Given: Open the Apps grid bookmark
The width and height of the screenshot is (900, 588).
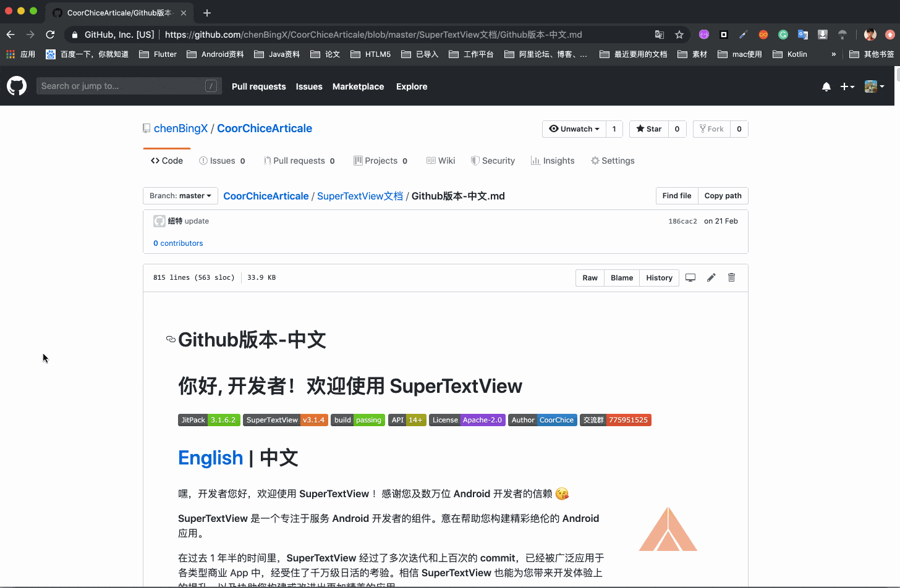Looking at the screenshot, I should 20,54.
